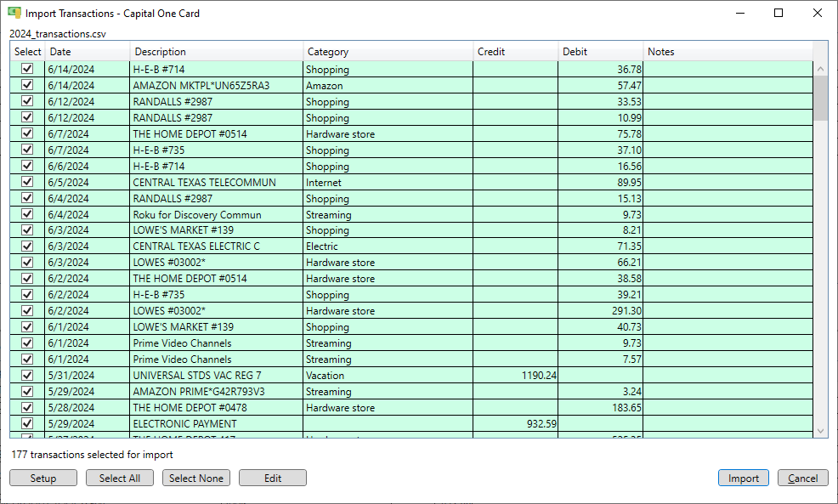Image resolution: width=838 pixels, height=504 pixels.
Task: Click the 'Vacation' category cell
Action: (388, 375)
